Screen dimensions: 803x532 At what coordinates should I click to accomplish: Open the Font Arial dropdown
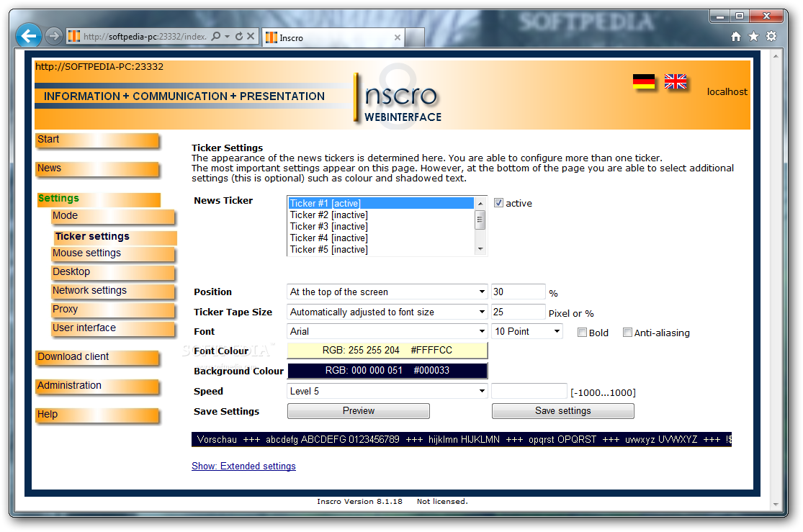pos(387,331)
